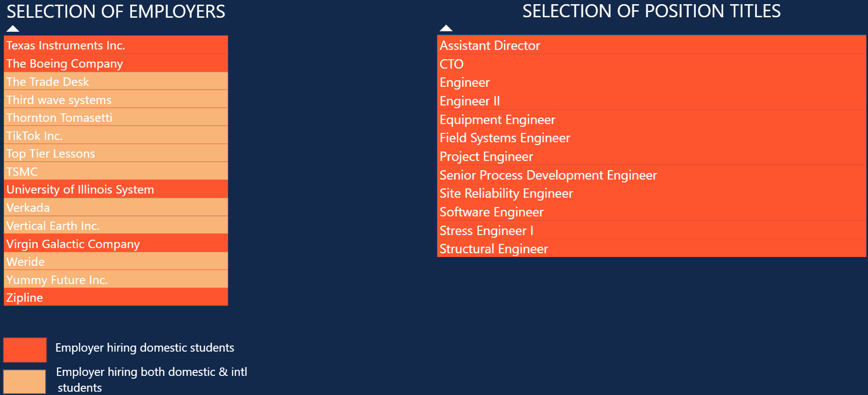The image size is (868, 395).
Task: Select Assistant Director position title
Action: [x=651, y=45]
